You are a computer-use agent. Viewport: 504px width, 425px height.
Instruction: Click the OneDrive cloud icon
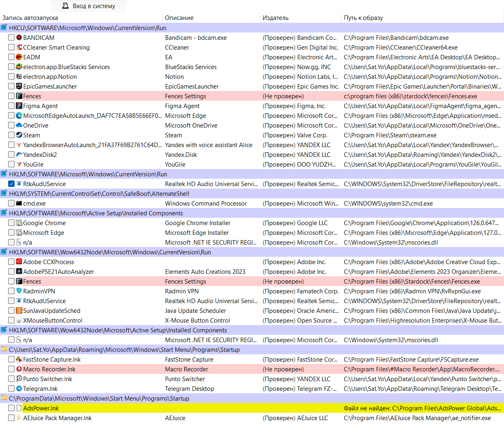19,125
